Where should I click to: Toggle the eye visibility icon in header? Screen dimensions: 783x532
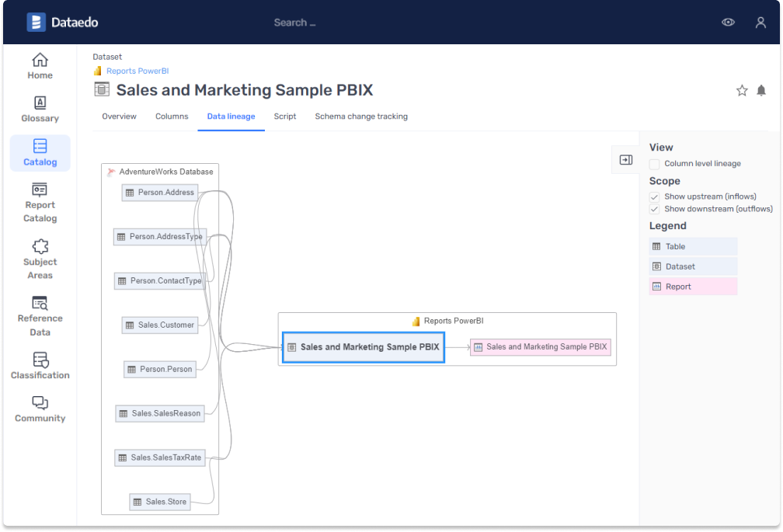728,23
